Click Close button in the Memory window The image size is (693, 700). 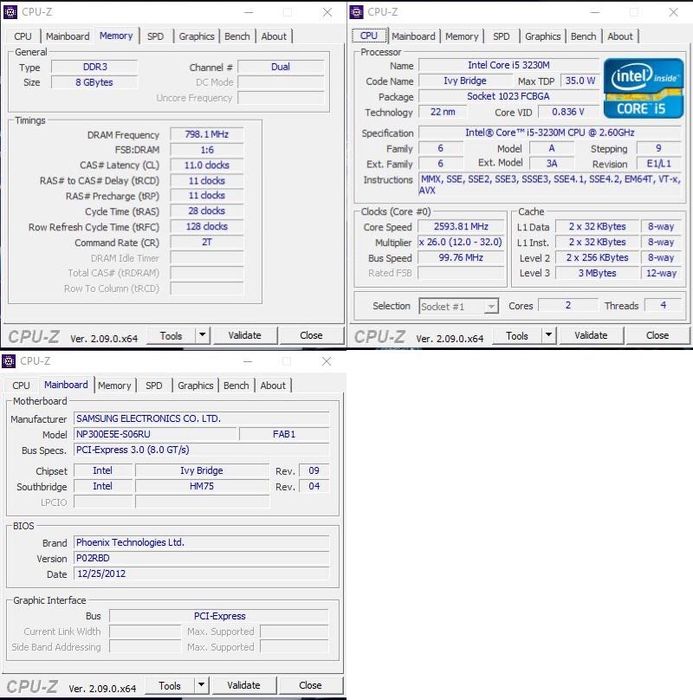click(x=311, y=335)
